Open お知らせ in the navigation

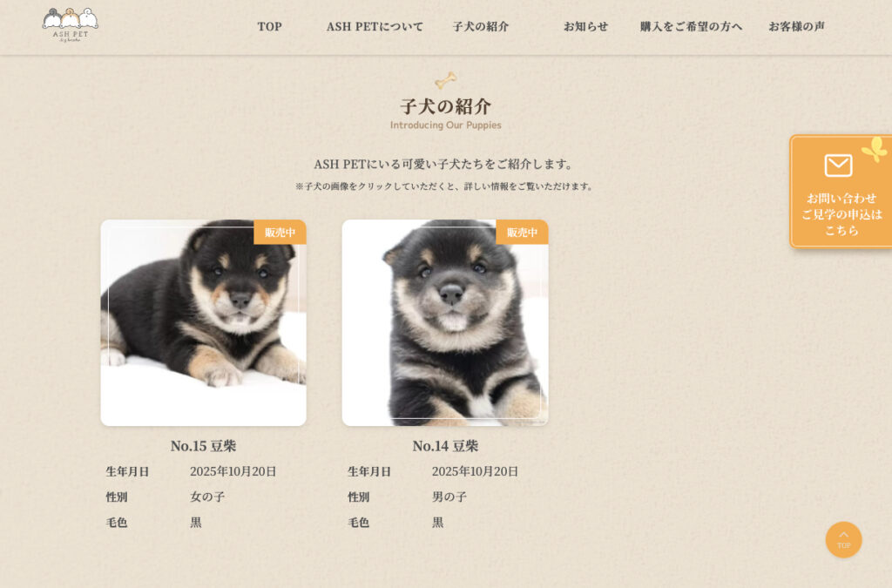click(x=586, y=27)
